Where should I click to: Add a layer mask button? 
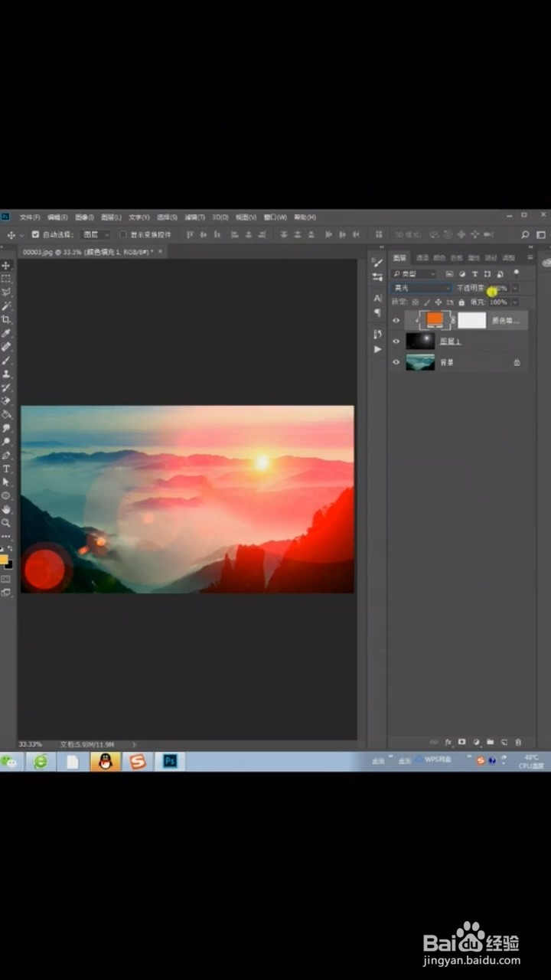(461, 742)
